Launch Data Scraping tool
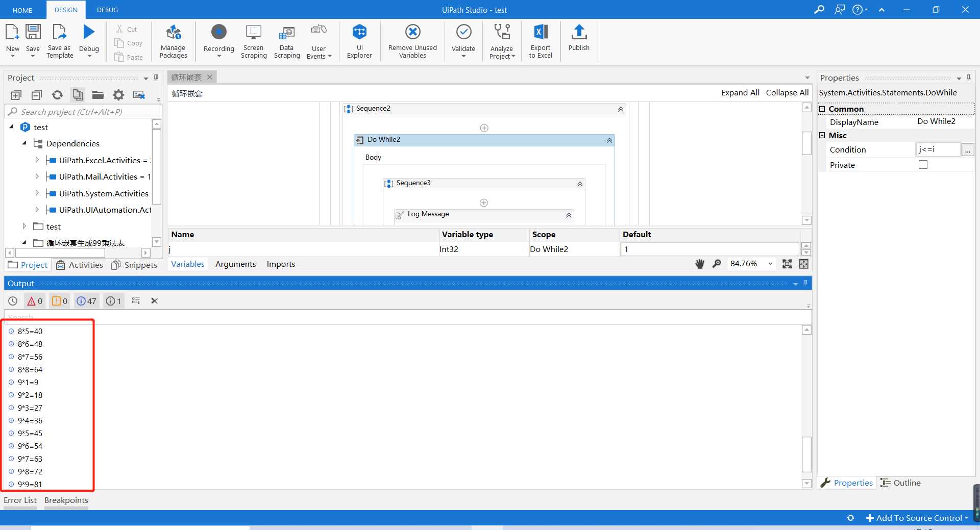This screenshot has width=980, height=530. [x=286, y=33]
